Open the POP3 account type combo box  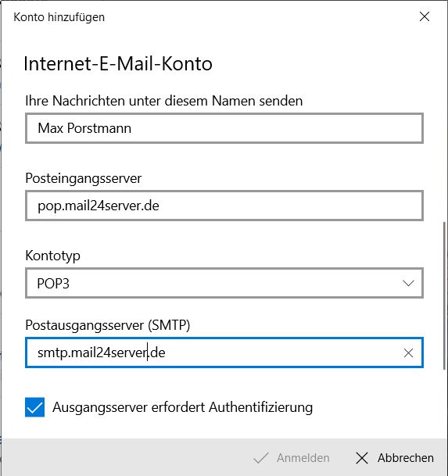point(224,283)
